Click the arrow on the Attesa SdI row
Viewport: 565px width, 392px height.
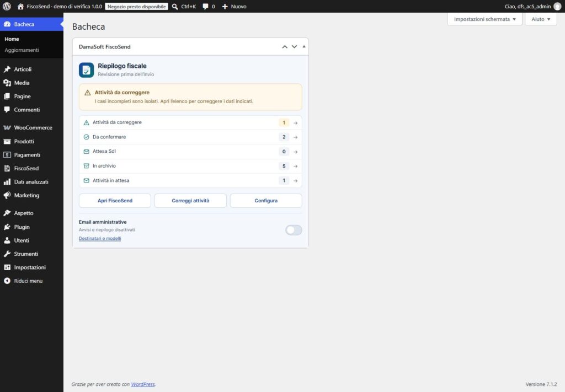point(296,152)
